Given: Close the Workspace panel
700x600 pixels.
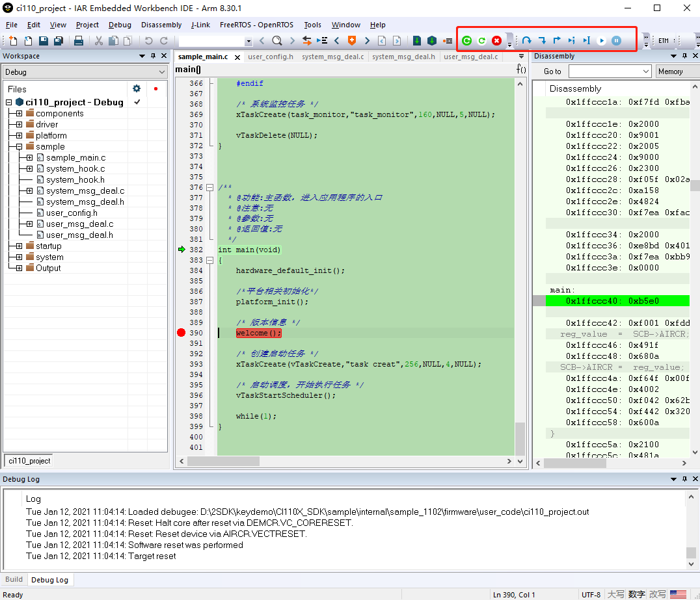Looking at the screenshot, I should 164,56.
